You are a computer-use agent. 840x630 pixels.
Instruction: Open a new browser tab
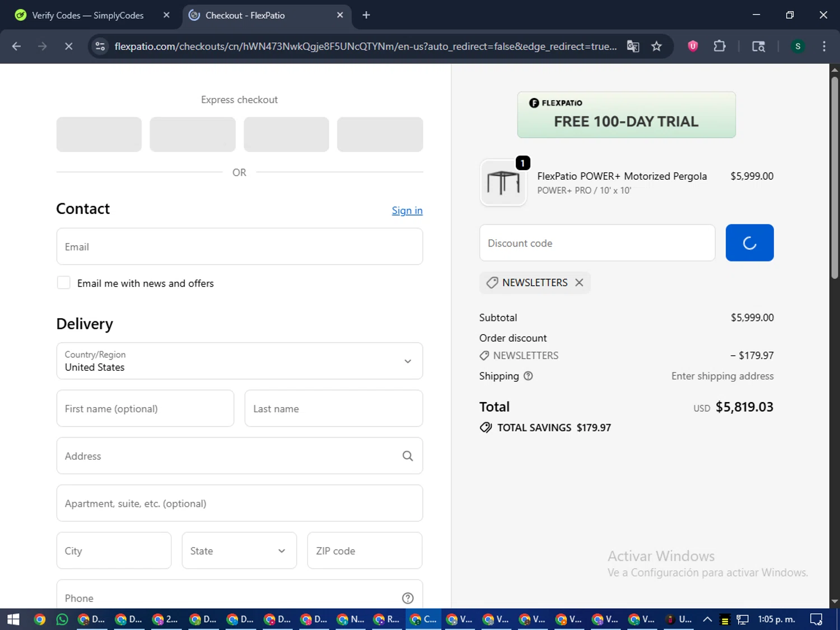coord(366,15)
